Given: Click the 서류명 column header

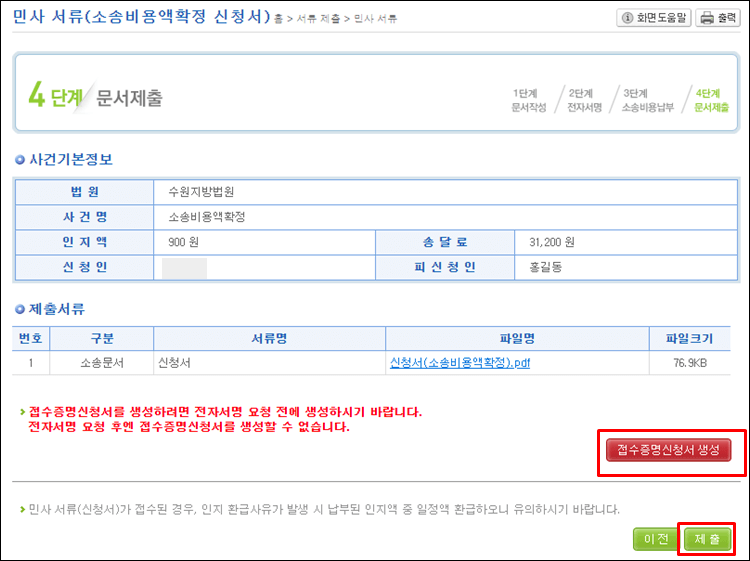Looking at the screenshot, I should (x=269, y=339).
